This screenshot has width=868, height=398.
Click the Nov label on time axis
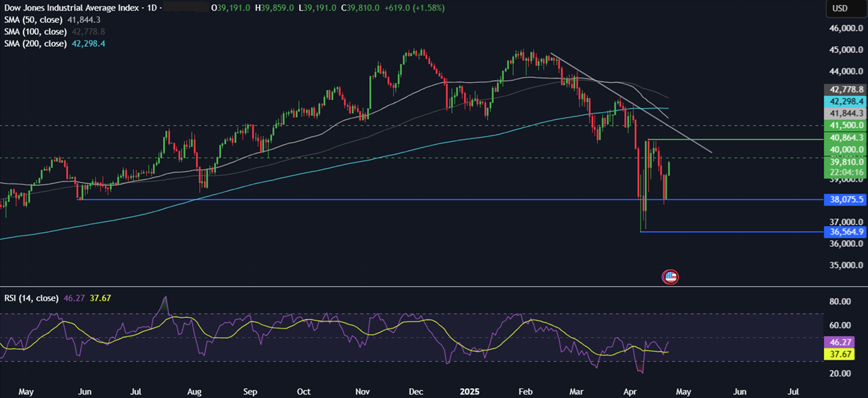click(362, 391)
